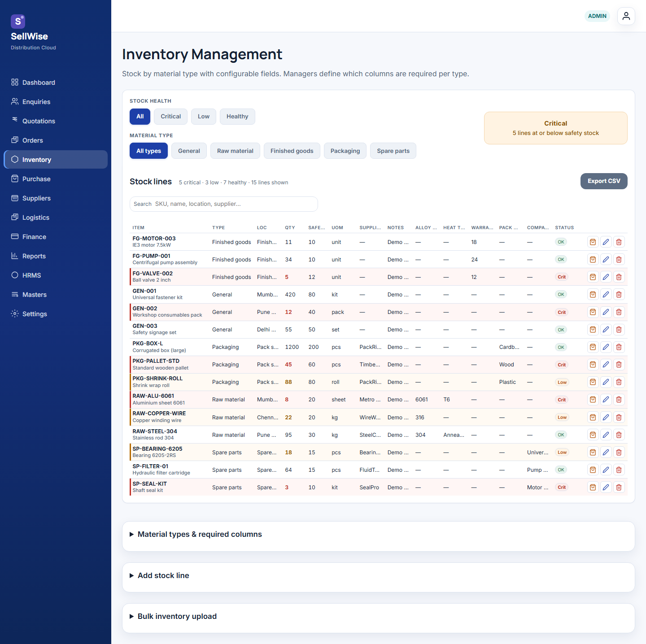Export stock lines as CSV
The image size is (646, 644).
point(604,181)
